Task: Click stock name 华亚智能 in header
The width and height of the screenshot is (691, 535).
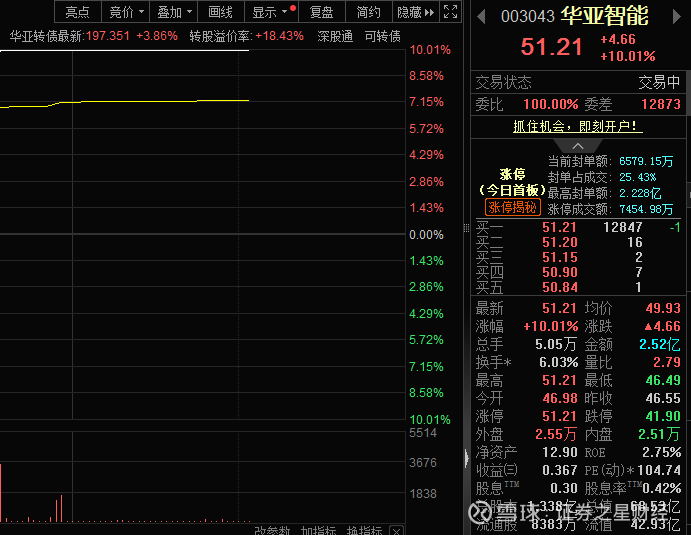Action: pos(604,16)
